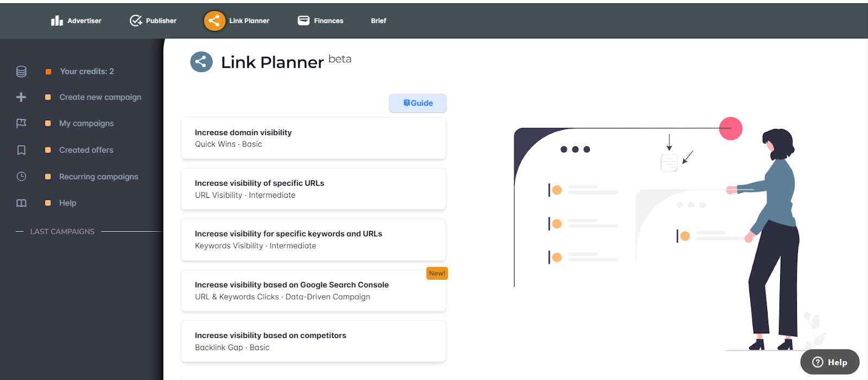Select Increase domain visibility campaign option
Screen dimensions: 868x380
click(313, 138)
